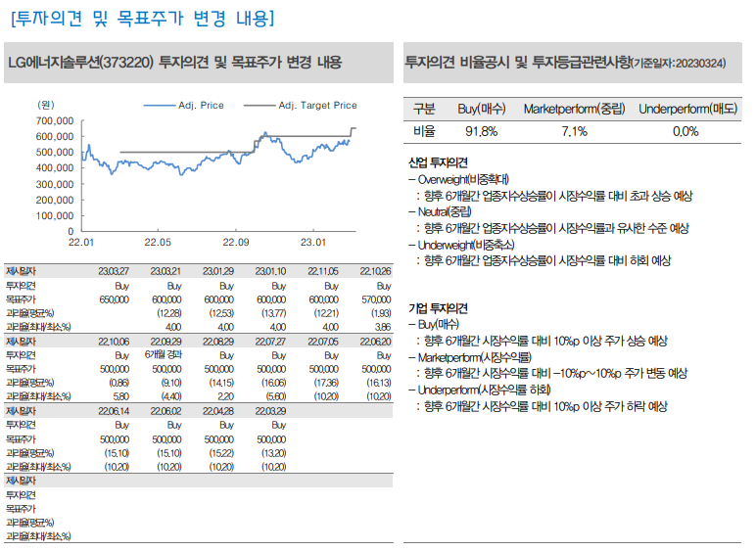This screenshot has height=551, width=756.
Task: Click the max/min value '(5.60)'
Action: pyautogui.click(x=276, y=396)
